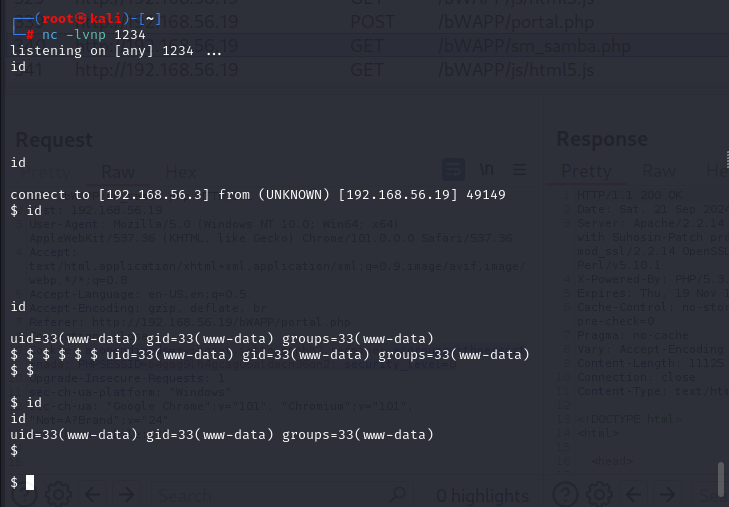Click the Request pane back arrow

point(92,493)
